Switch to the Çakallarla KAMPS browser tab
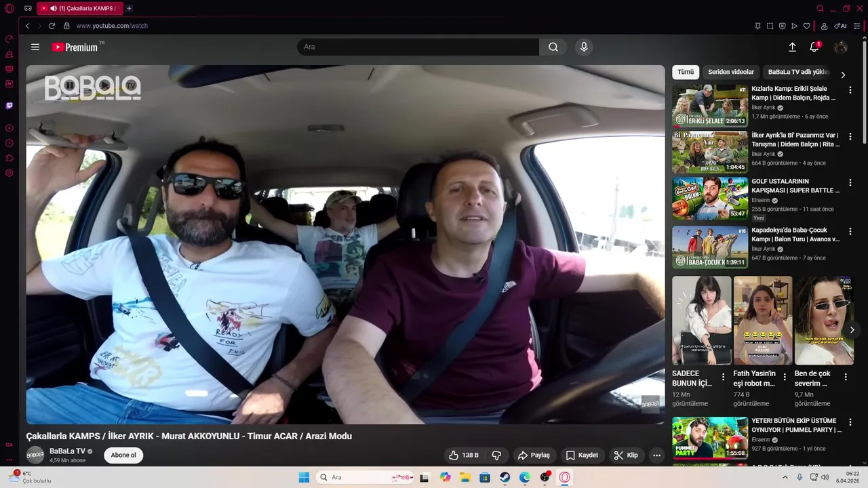This screenshot has width=868, height=488. [80, 8]
